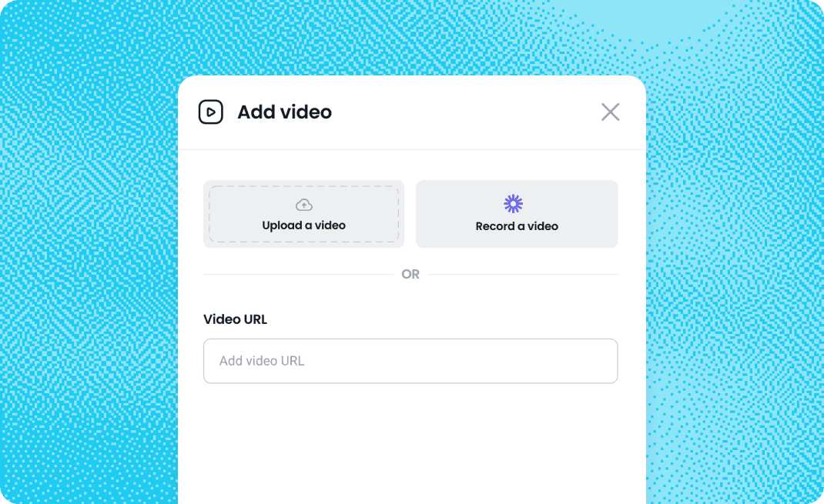This screenshot has width=824, height=504.
Task: Choose the "Upload a video" text label
Action: 303,225
